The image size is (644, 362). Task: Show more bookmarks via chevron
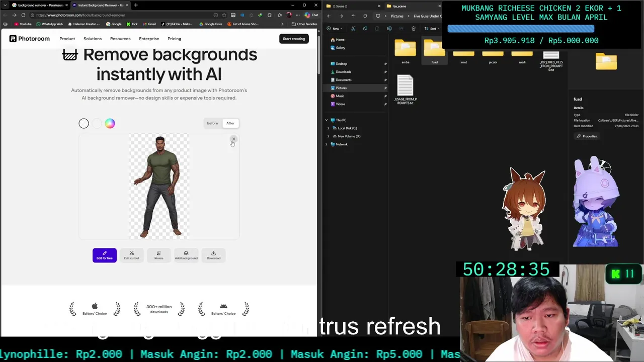(x=282, y=24)
